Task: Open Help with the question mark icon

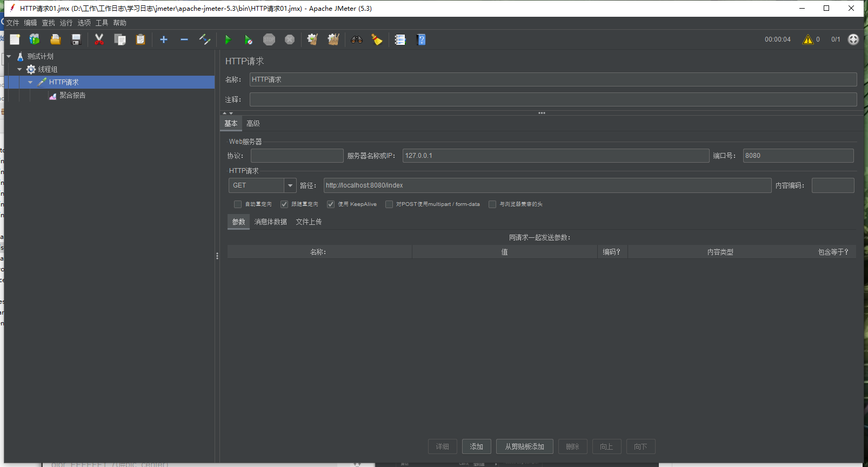Action: (422, 39)
